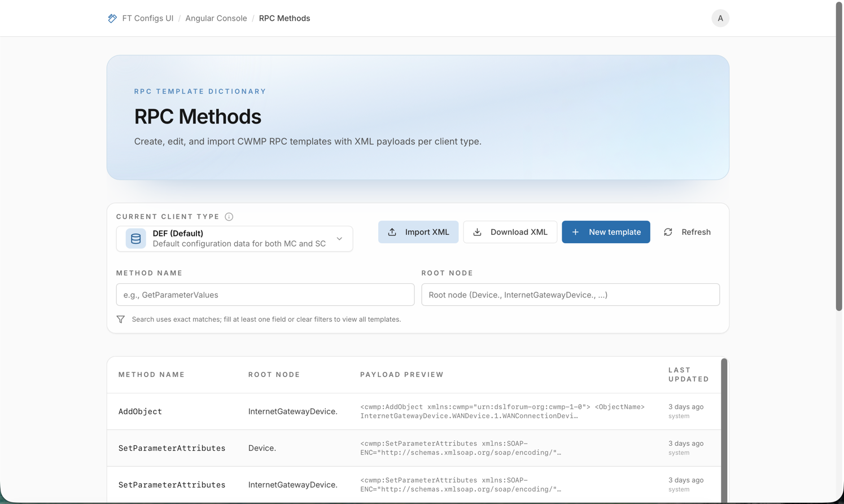This screenshot has width=844, height=504.
Task: Go to Angular Console breadcrumb
Action: pyautogui.click(x=216, y=18)
